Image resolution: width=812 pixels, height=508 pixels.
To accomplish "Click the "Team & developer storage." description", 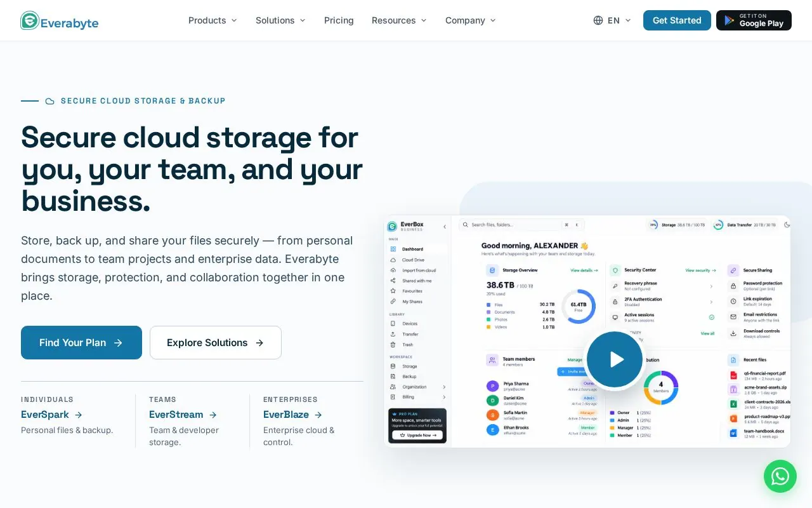I will (184, 436).
